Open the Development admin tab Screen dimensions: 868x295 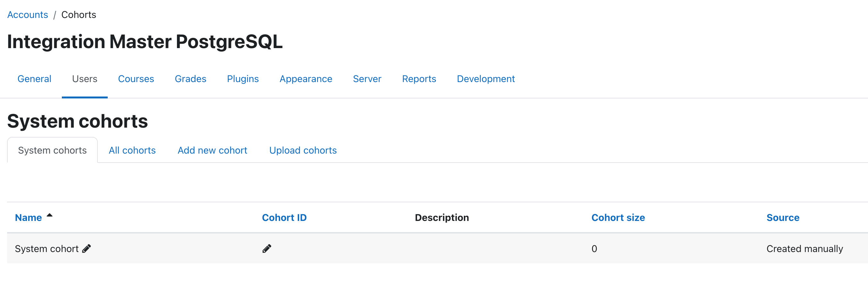tap(486, 79)
